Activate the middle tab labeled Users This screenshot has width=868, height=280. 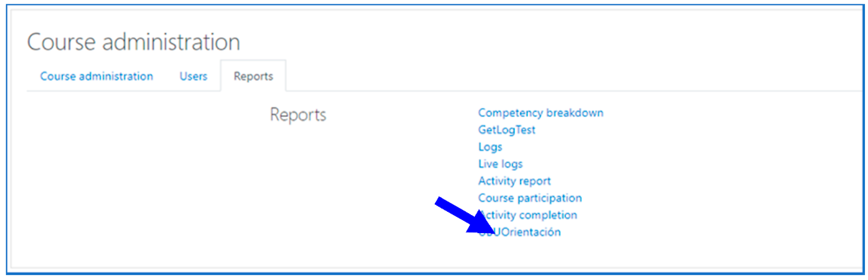point(193,76)
